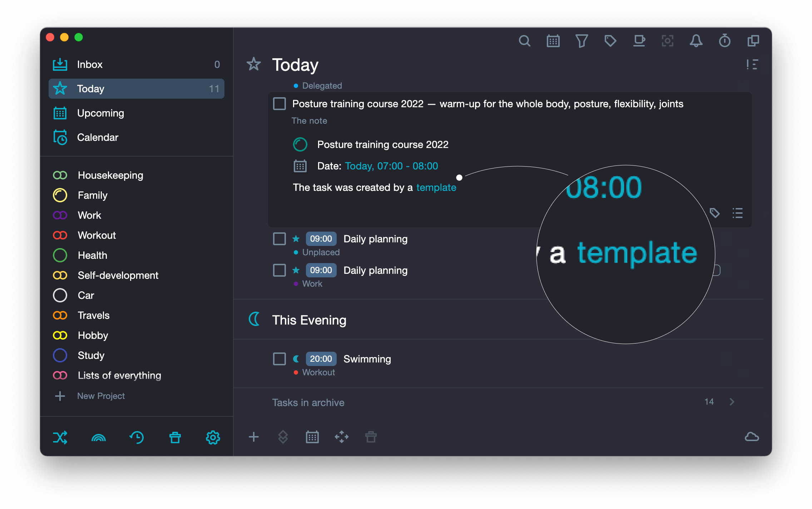This screenshot has height=509, width=812.
Task: Click the tag icon in expanded task
Action: (714, 213)
